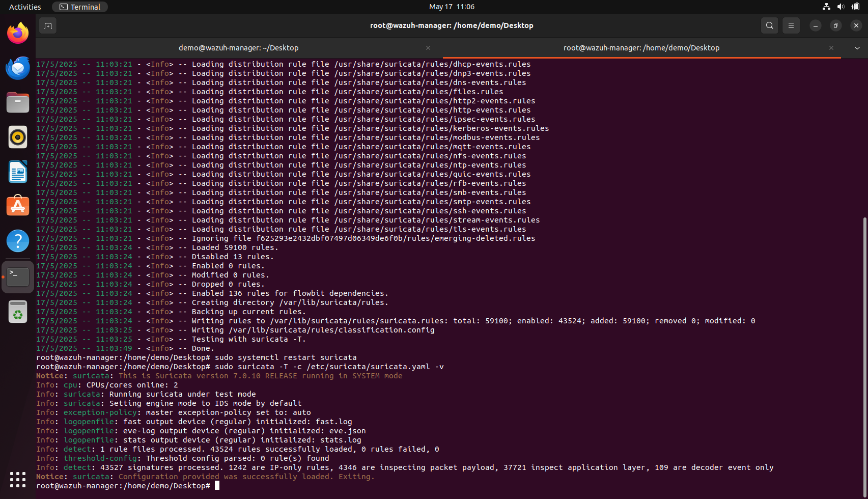Click the 'Threshold config parsed' line
868x499 pixels.
[183, 458]
